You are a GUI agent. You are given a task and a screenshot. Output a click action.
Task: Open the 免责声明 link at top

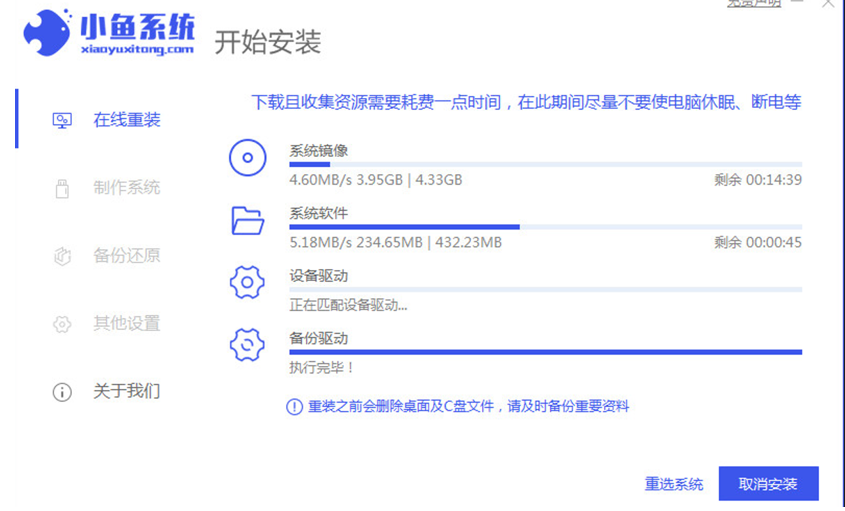click(x=754, y=4)
